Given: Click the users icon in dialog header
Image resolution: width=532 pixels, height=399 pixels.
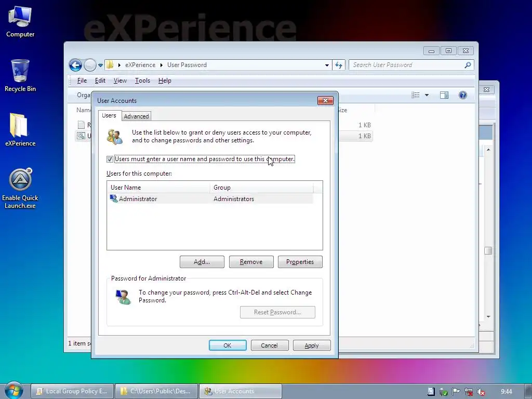Looking at the screenshot, I should pyautogui.click(x=115, y=137).
